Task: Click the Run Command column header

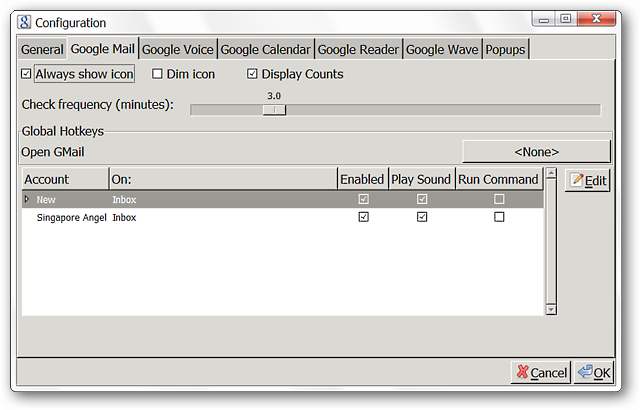Action: tap(498, 179)
